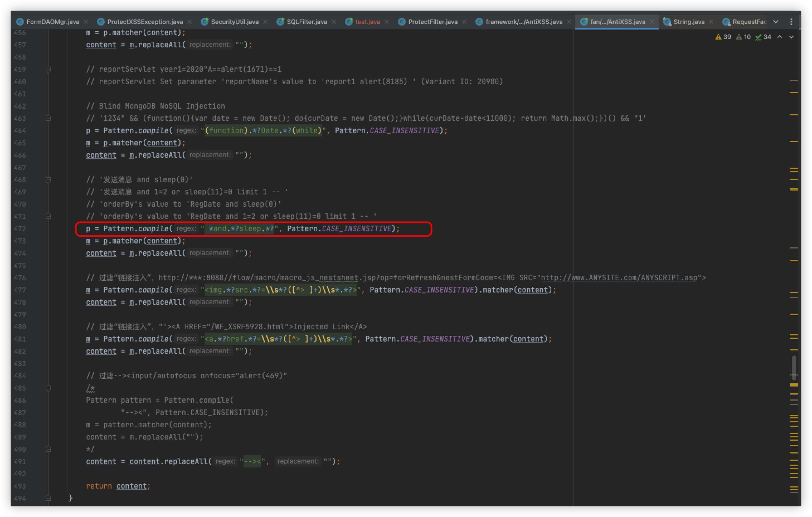Image resolution: width=812 pixels, height=517 pixels.
Task: Collapse comment block at line 459
Action: click(48, 69)
